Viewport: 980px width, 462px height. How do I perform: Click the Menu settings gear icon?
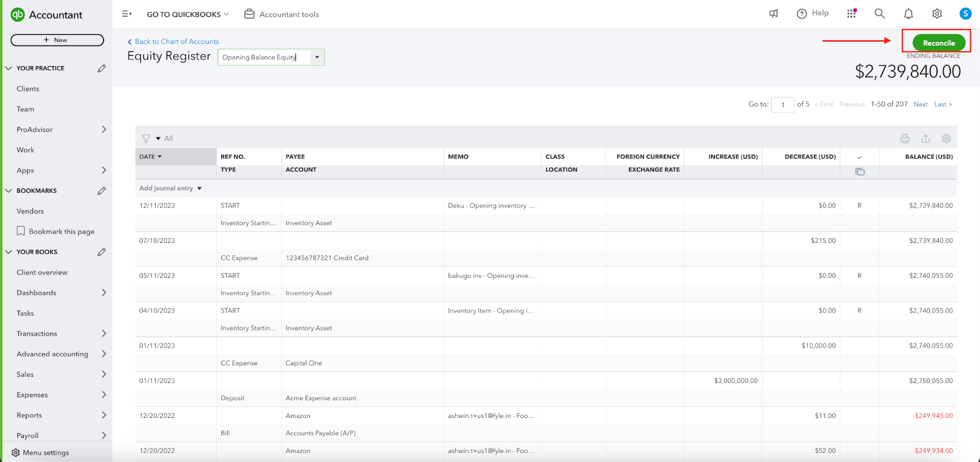point(15,453)
